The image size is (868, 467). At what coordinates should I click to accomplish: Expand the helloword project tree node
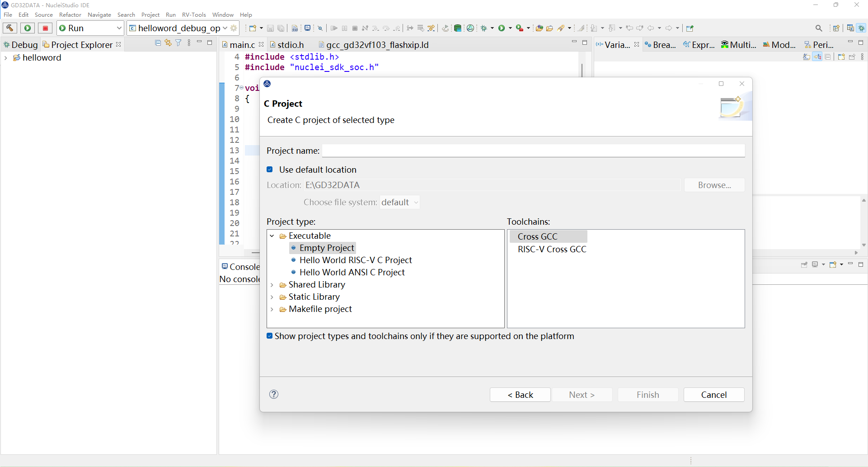(5, 58)
